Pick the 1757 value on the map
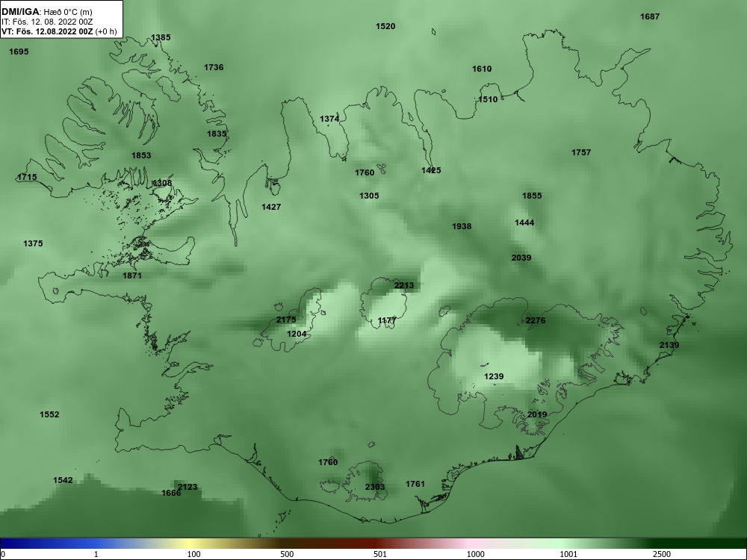This screenshot has height=560, width=747. 581,152
